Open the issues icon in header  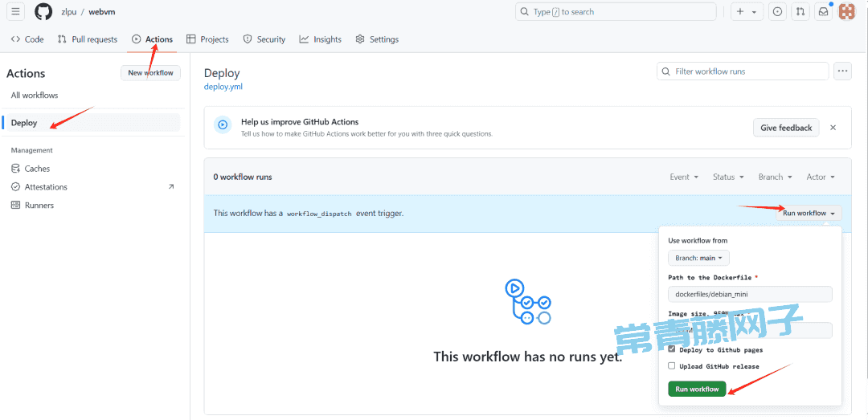(777, 11)
